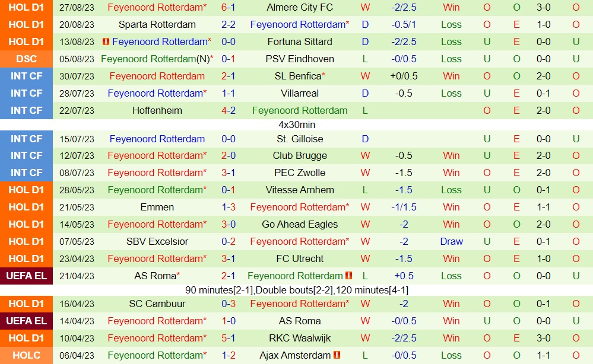Click the HOLC competition badge
The width and height of the screenshot is (593, 364).
(x=27, y=355)
